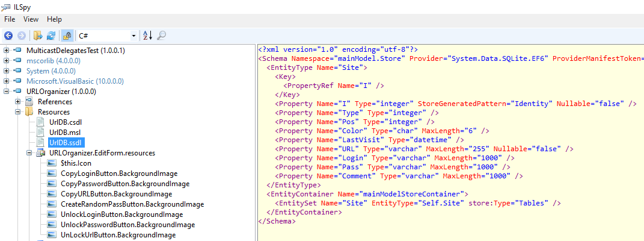
Task: Select the References tree item
Action: point(55,102)
